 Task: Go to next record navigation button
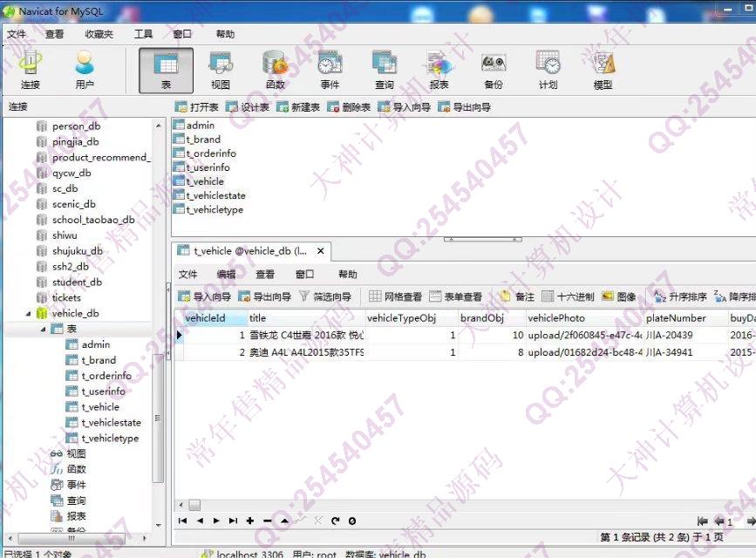(x=216, y=521)
